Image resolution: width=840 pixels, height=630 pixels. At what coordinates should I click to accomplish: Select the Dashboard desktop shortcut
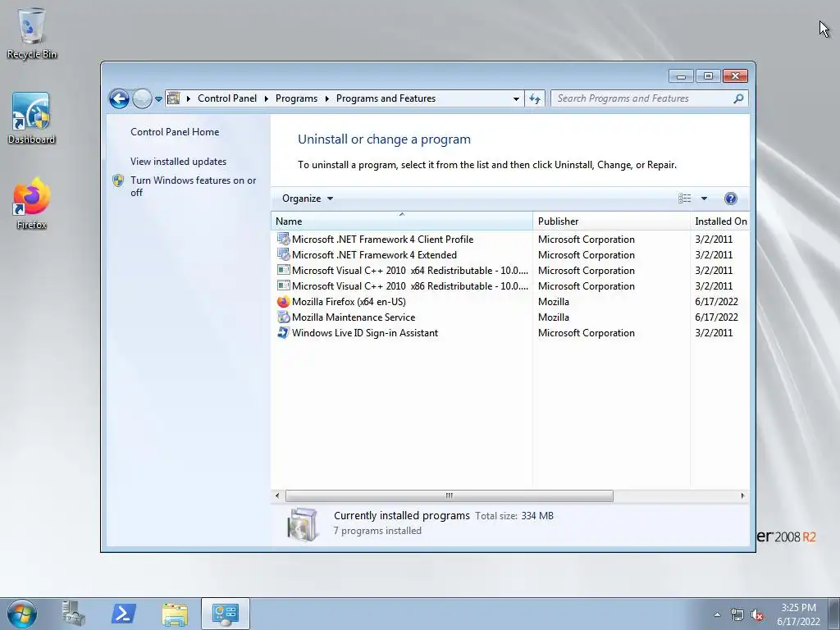click(x=32, y=118)
